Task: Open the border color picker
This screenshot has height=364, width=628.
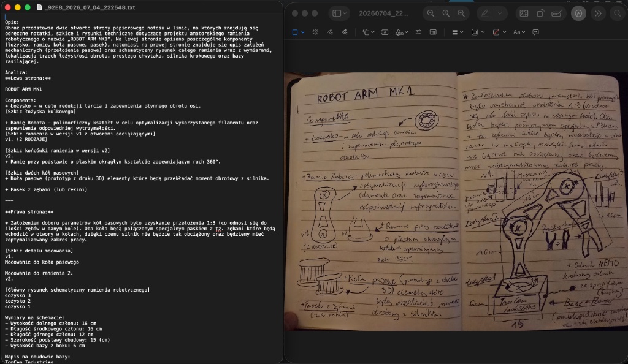Action: 478,32
